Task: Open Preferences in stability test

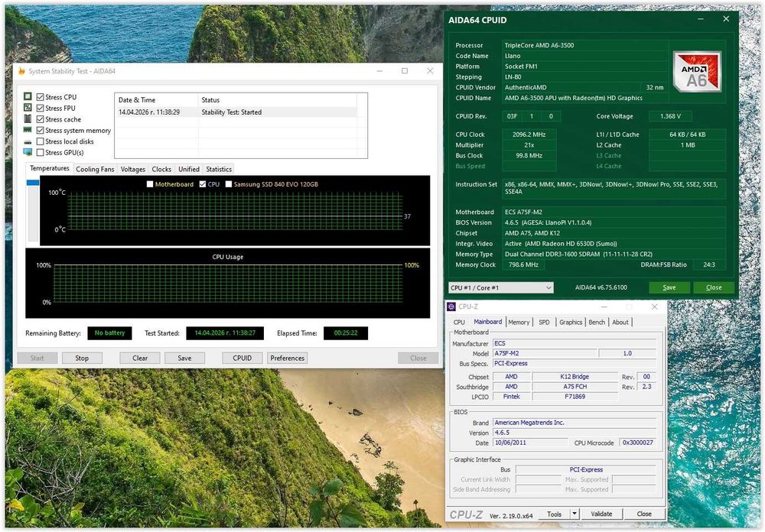Action: 288,358
